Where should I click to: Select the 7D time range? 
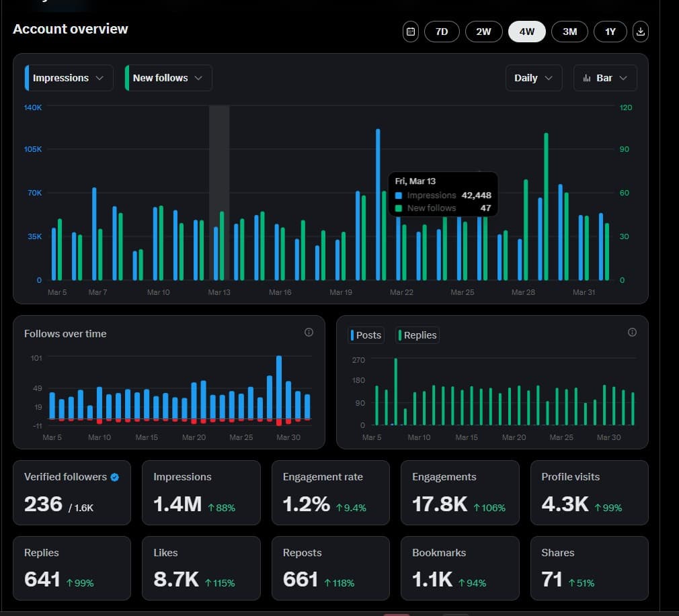coord(442,32)
